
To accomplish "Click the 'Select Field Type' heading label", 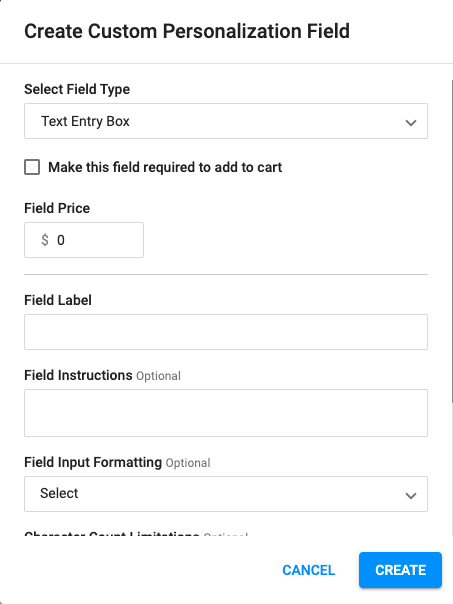I will tap(77, 89).
